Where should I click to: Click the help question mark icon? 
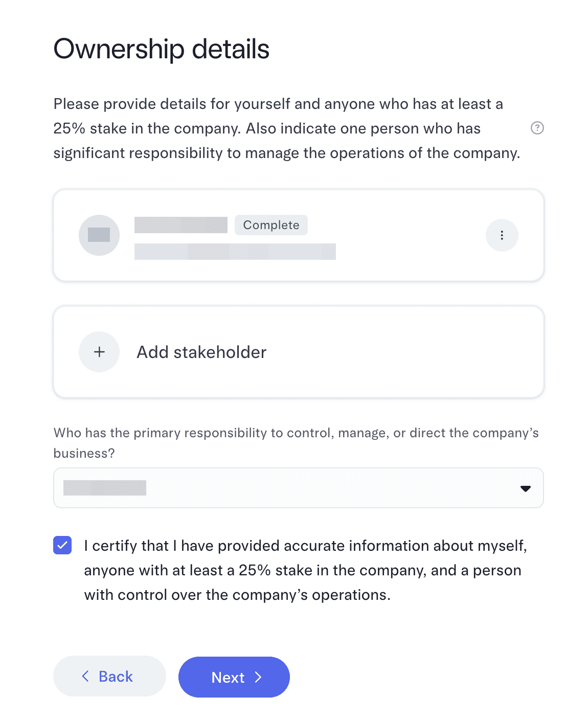click(537, 128)
